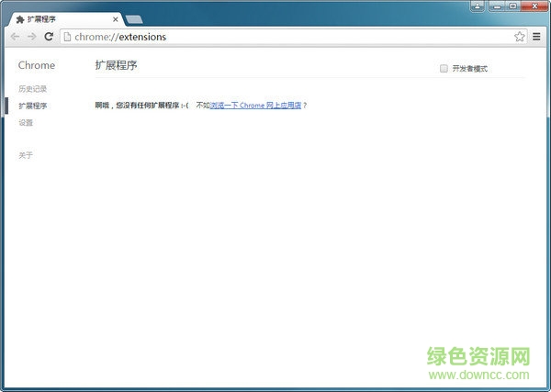Screen dimensions: 551x392
Task: Minimize the Chrome window
Action: [x=497, y=6]
